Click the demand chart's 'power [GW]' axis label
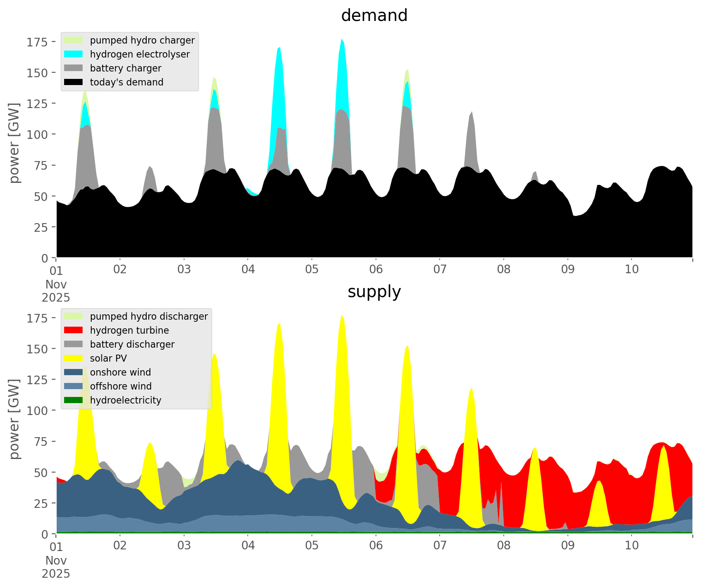 14,143
